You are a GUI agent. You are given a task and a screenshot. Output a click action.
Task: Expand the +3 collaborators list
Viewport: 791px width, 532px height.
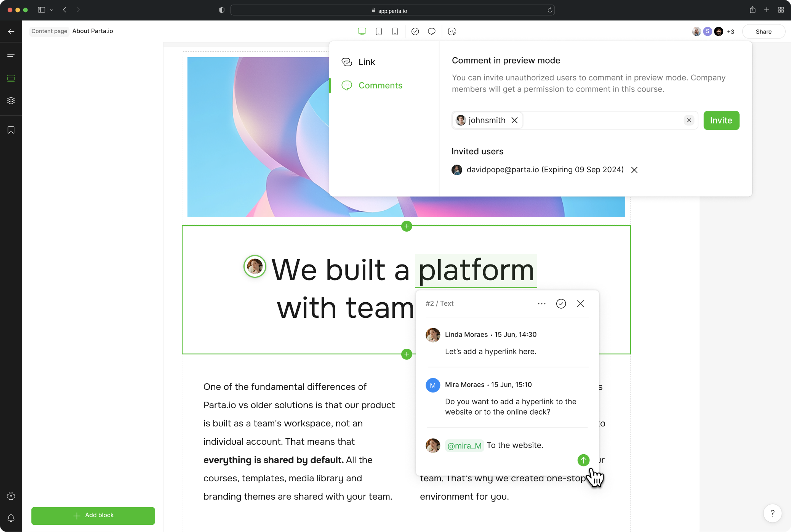[730, 32]
